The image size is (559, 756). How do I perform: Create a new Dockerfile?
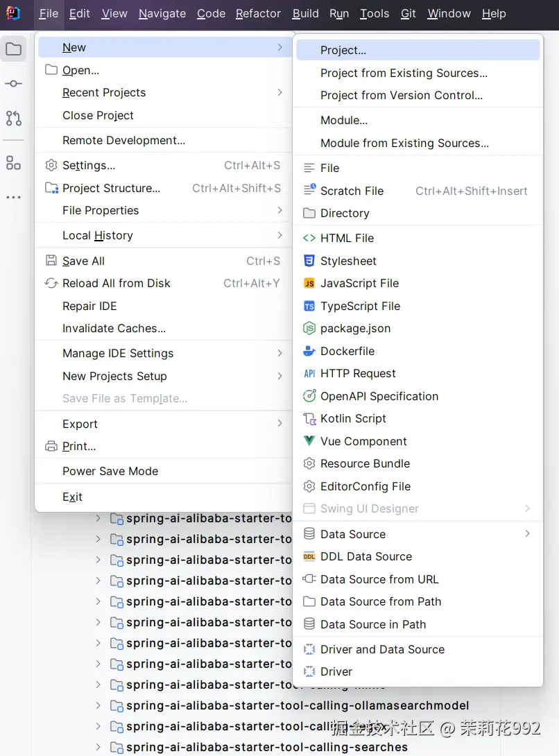pos(347,351)
